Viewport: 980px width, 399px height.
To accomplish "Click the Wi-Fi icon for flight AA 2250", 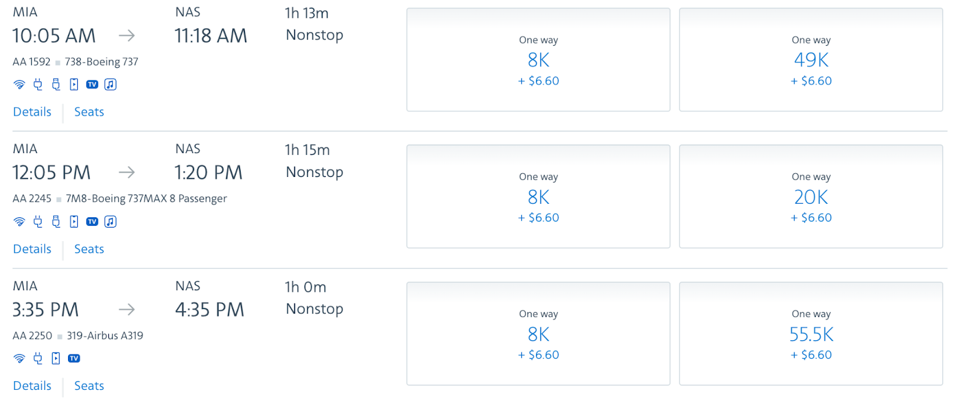I will coord(20,359).
